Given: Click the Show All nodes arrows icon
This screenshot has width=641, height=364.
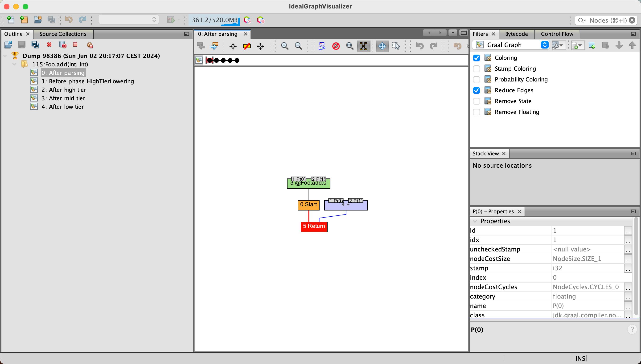Looking at the screenshot, I should tap(260, 46).
